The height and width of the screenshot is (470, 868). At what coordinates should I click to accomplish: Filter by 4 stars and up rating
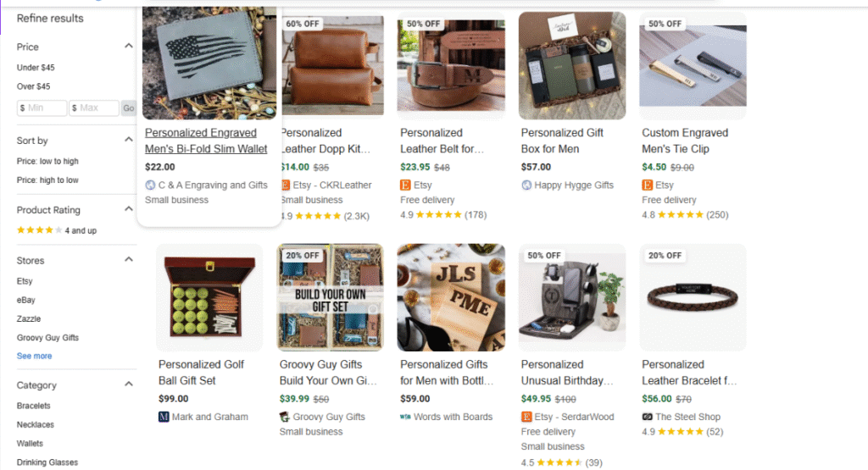57,230
